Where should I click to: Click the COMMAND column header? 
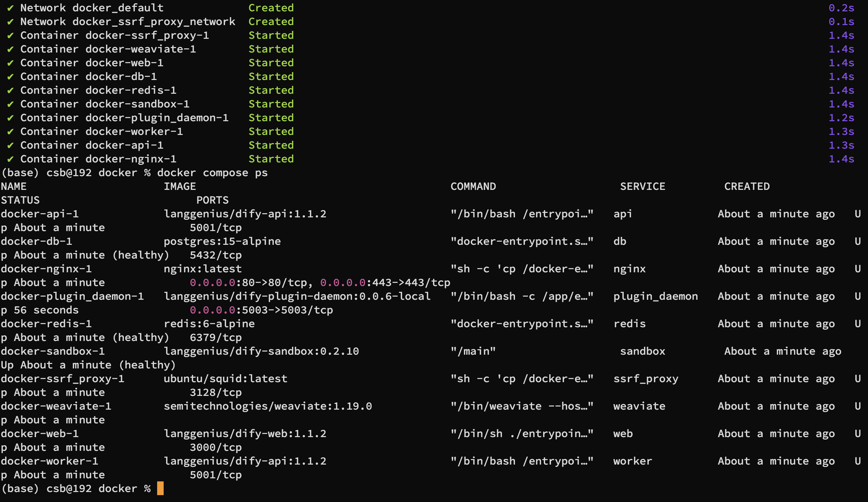473,186
